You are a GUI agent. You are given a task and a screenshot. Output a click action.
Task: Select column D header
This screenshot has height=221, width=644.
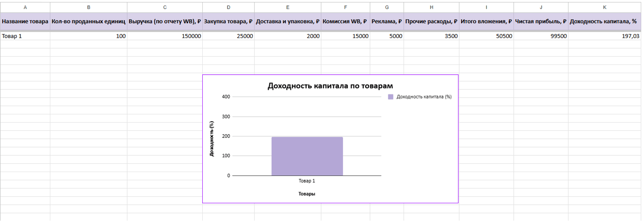228,7
